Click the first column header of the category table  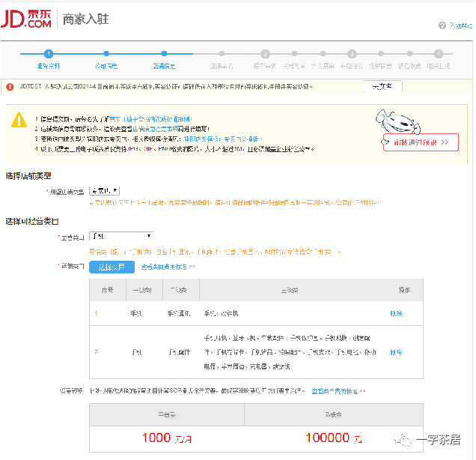(x=108, y=290)
